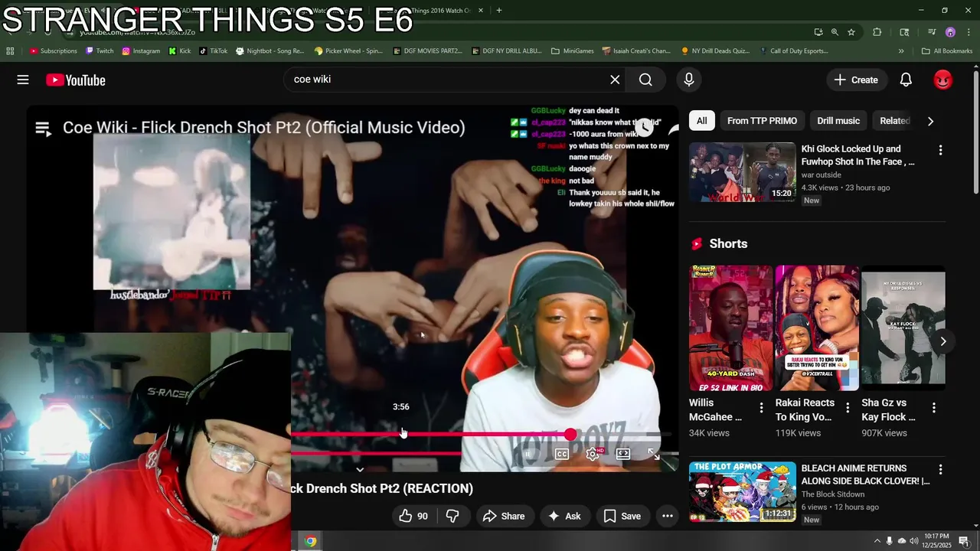Select the 'All' filter chip
This screenshot has width=980, height=551.
tap(701, 121)
